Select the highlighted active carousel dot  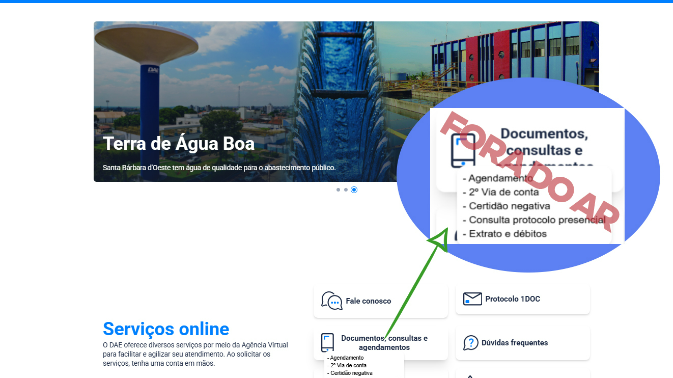[354, 190]
